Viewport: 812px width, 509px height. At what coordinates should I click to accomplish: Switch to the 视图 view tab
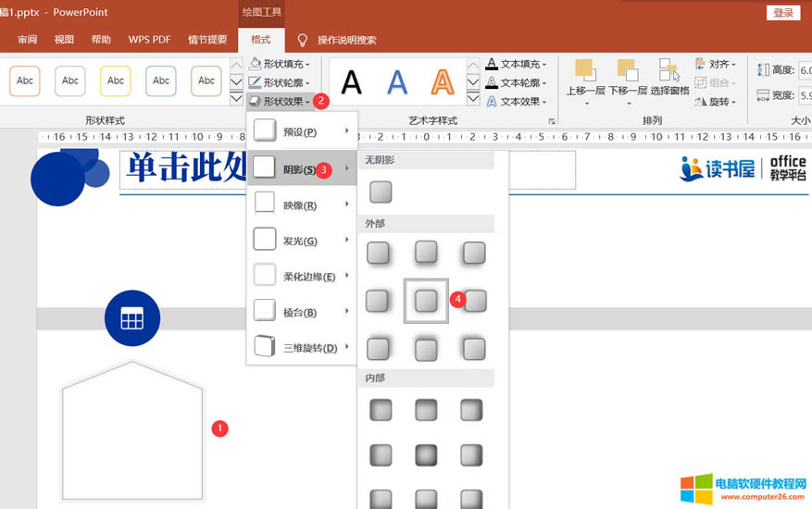[x=64, y=40]
